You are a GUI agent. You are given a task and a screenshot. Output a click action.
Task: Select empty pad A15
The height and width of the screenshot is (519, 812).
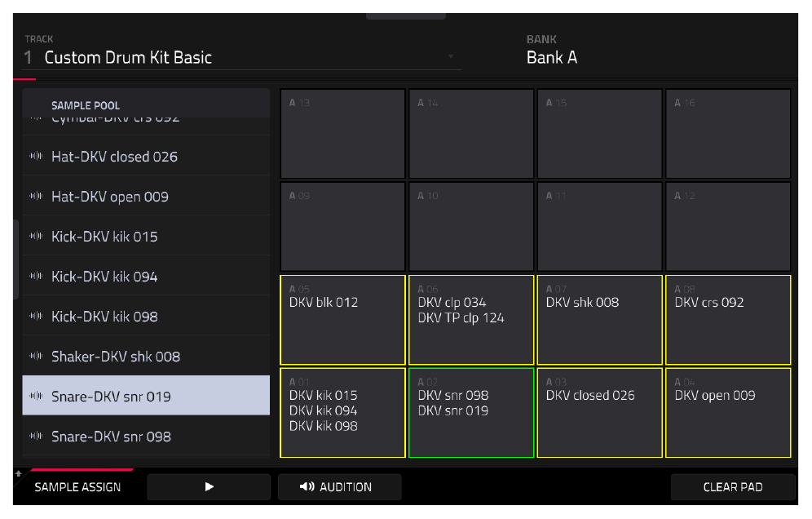pyautogui.click(x=600, y=134)
